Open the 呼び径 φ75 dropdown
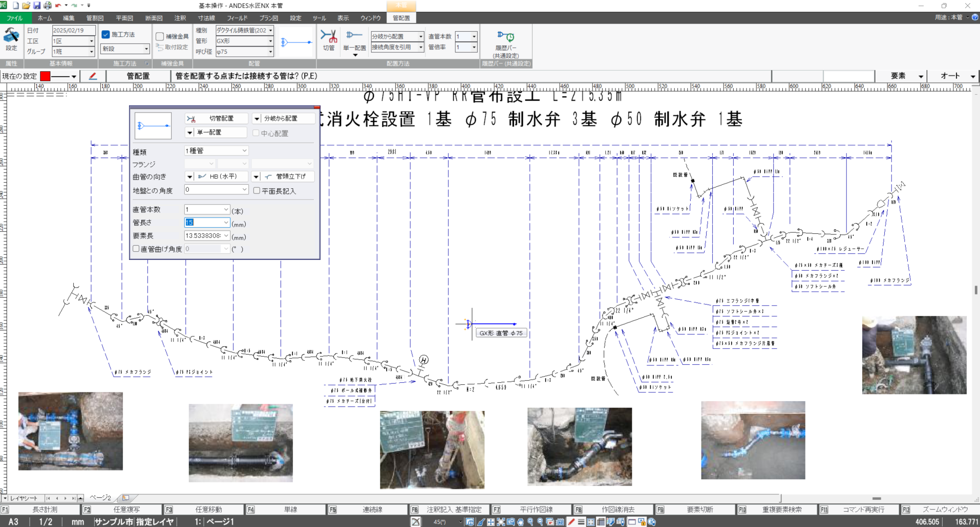This screenshot has width=980, height=527. (x=270, y=52)
